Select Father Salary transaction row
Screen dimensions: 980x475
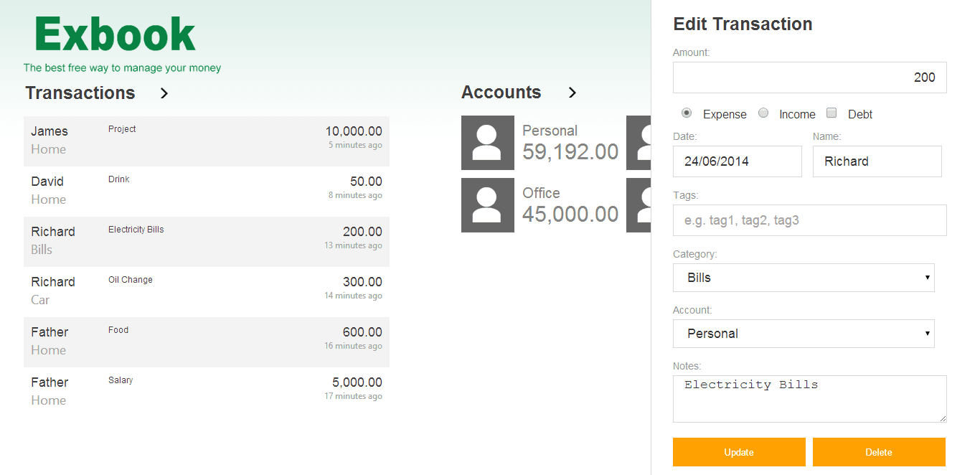[207, 392]
